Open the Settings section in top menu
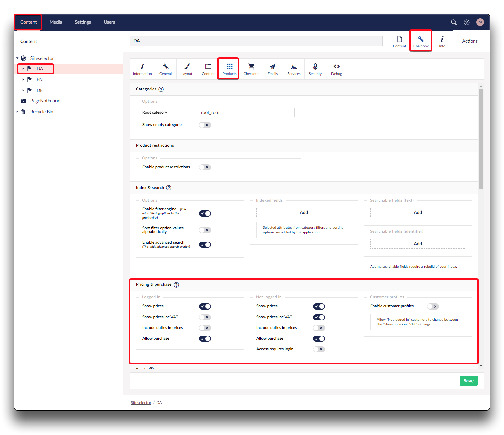Image resolution: width=504 pixels, height=435 pixels. 83,22
